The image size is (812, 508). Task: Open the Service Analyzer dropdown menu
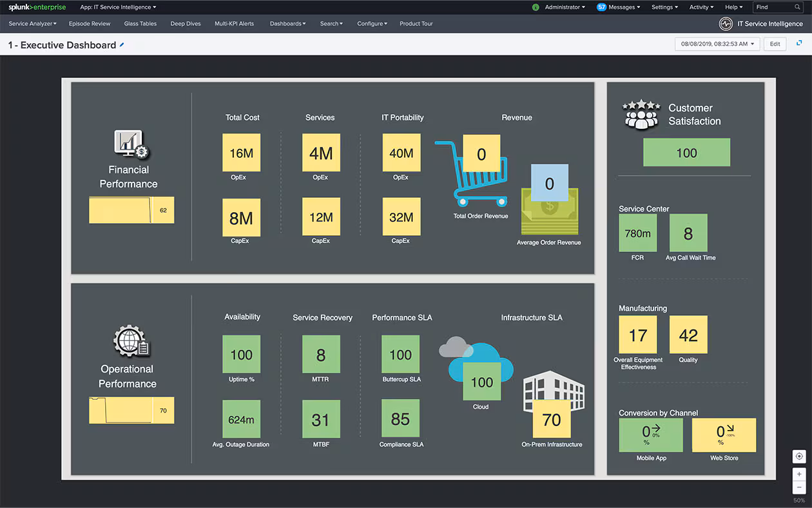pyautogui.click(x=41, y=24)
